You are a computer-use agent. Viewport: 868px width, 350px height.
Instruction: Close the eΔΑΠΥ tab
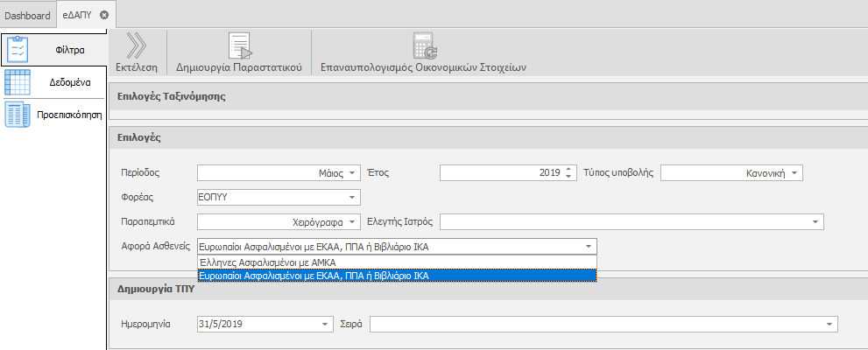pyautogui.click(x=104, y=15)
